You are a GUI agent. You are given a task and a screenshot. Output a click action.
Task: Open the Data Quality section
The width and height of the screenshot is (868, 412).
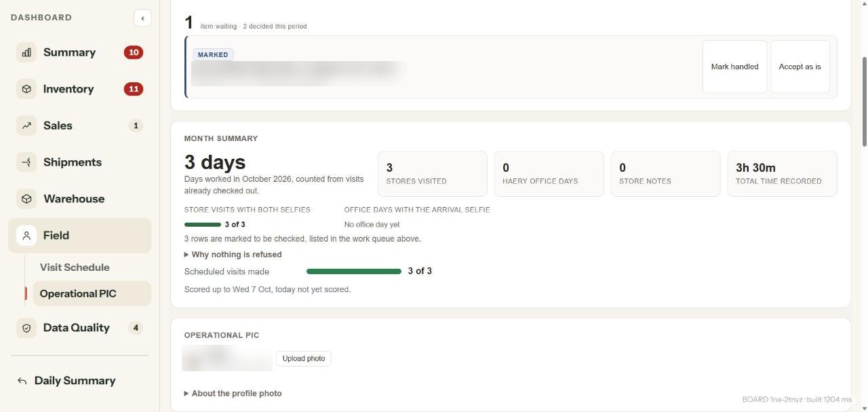click(79, 328)
